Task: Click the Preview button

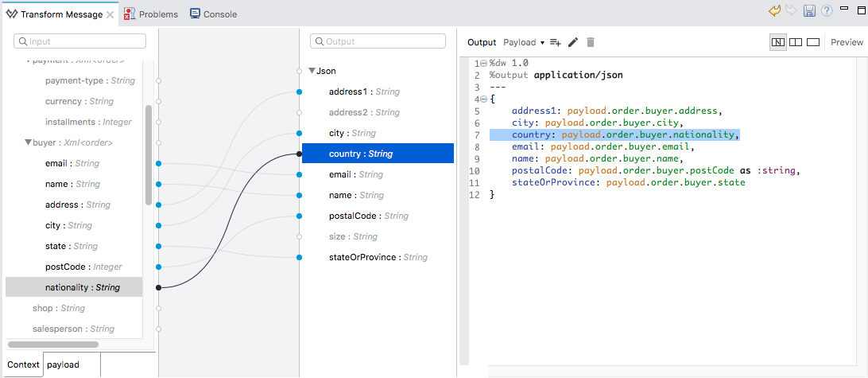Action: (847, 42)
